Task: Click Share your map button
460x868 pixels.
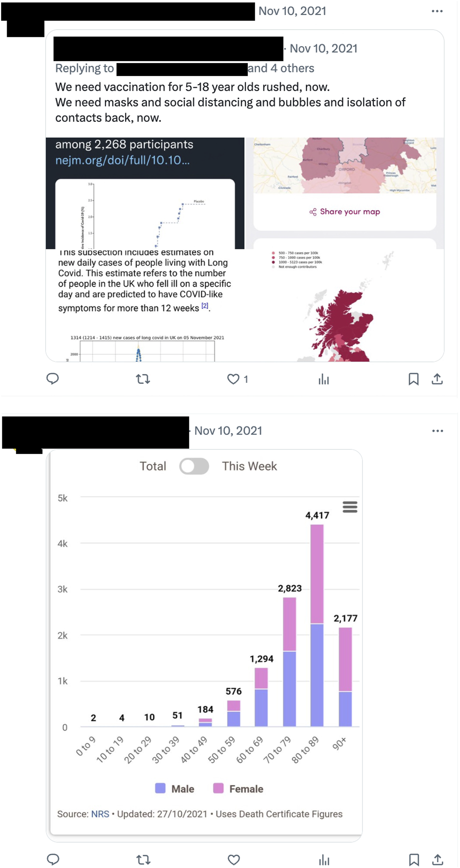Action: (345, 212)
